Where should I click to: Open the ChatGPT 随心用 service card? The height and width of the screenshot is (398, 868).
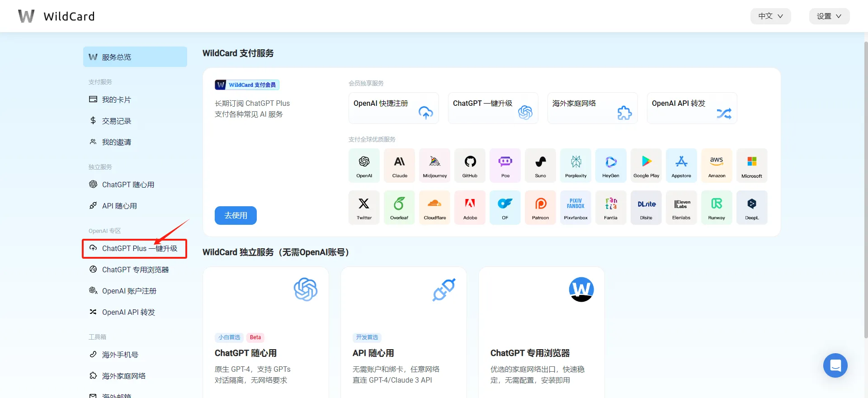pyautogui.click(x=265, y=332)
